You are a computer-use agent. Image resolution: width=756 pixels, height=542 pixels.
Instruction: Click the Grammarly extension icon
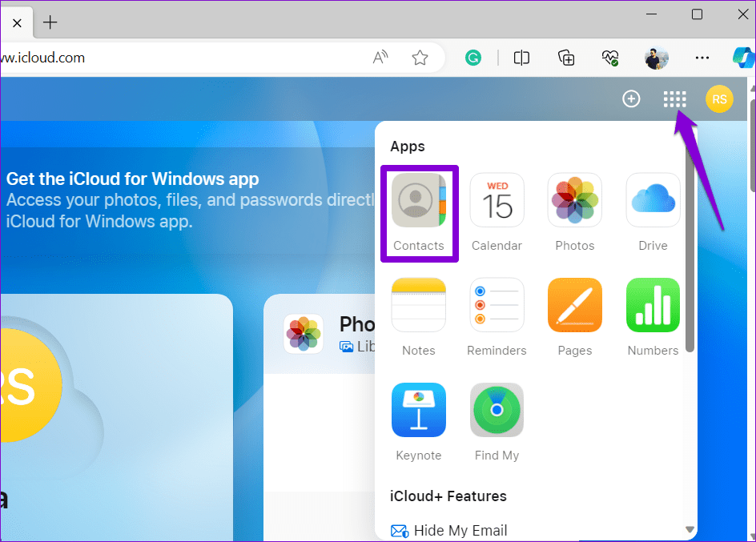(x=473, y=58)
